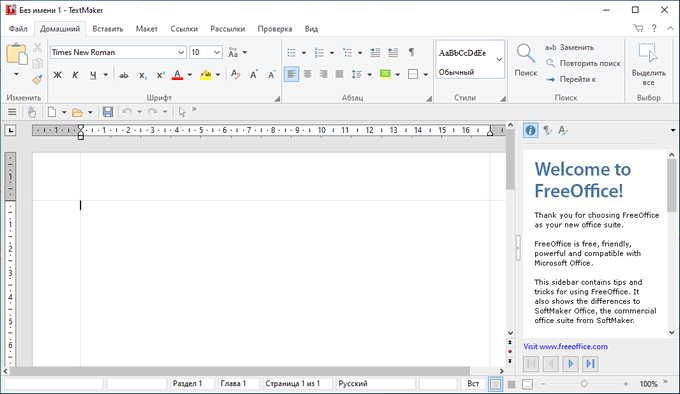Click the borders icon
This screenshot has width=680, height=394.
(x=413, y=74)
